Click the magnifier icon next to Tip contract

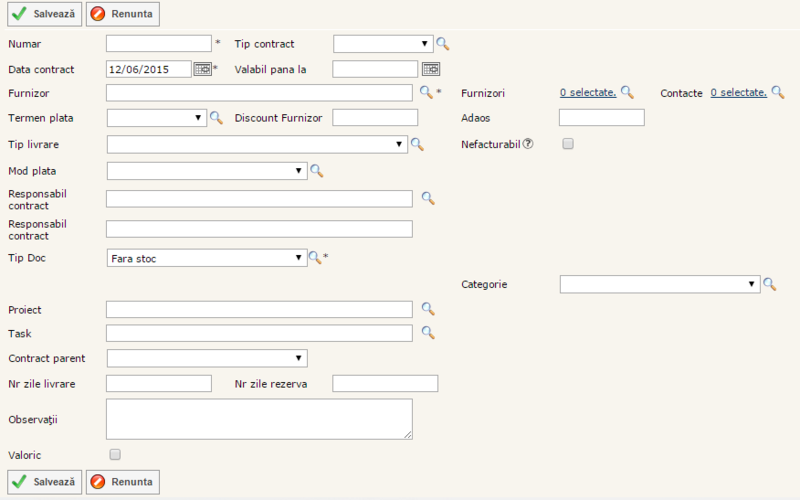(443, 44)
